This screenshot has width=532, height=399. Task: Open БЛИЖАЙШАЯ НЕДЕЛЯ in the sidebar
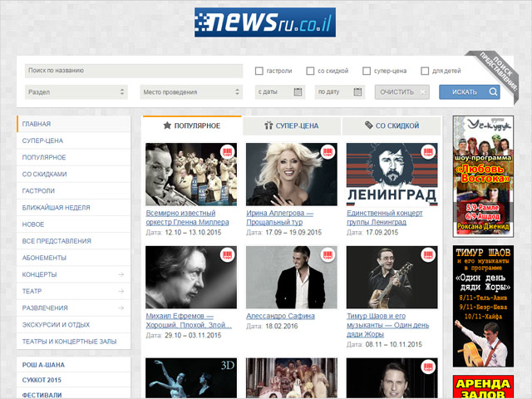(x=74, y=207)
